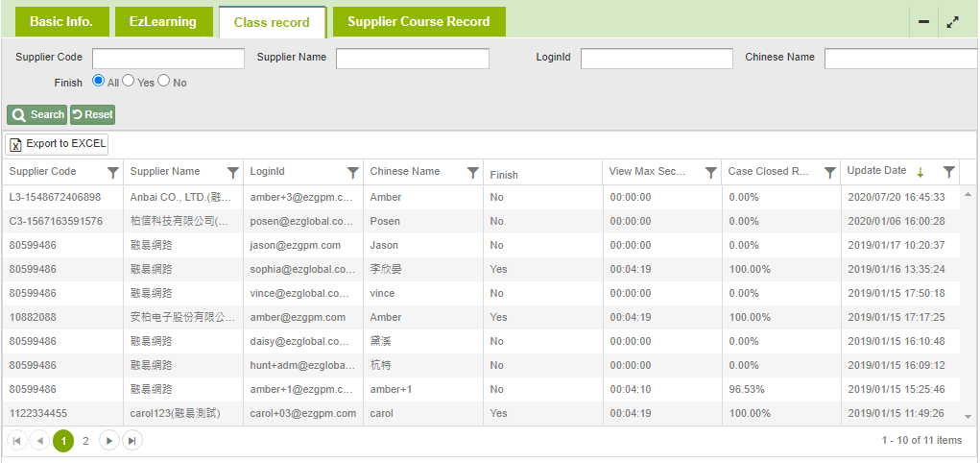Open the Supplier Course Record tab
Screen dimensions: 980x463
[418, 22]
